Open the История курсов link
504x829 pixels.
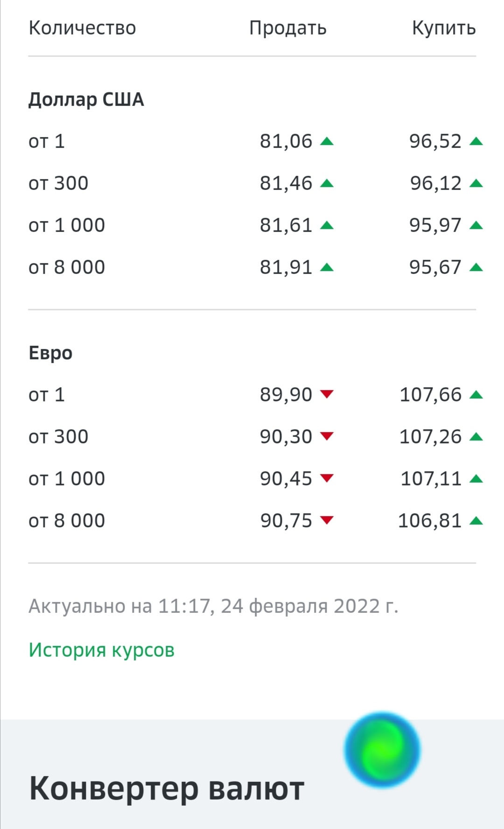(101, 650)
